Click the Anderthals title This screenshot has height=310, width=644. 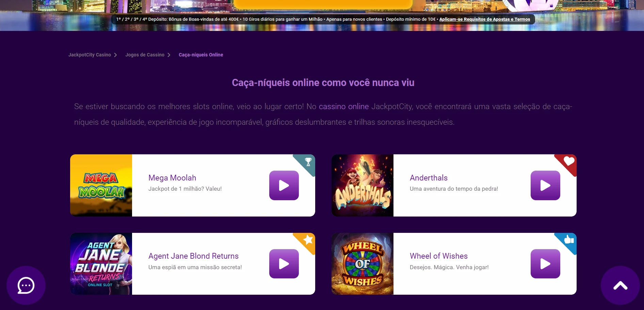(429, 178)
